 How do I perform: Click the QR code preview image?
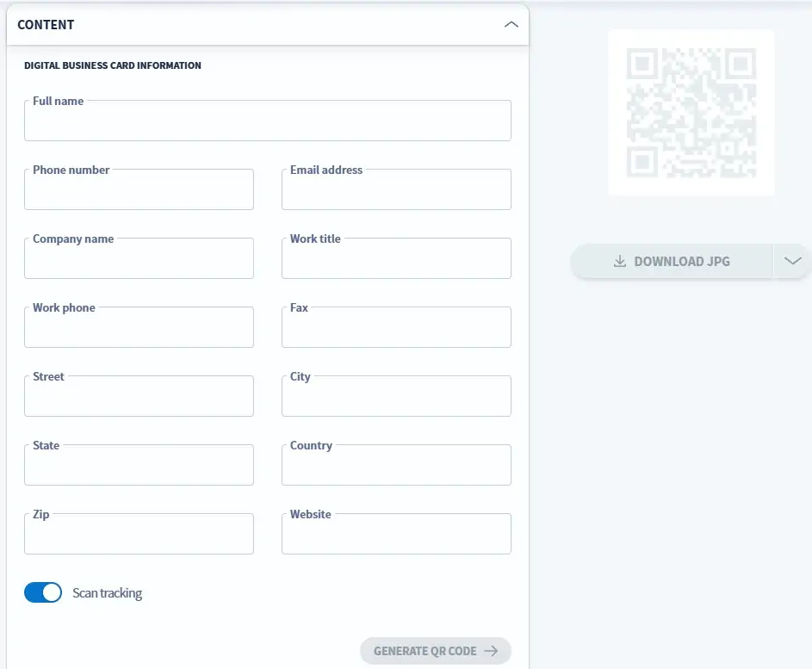691,113
